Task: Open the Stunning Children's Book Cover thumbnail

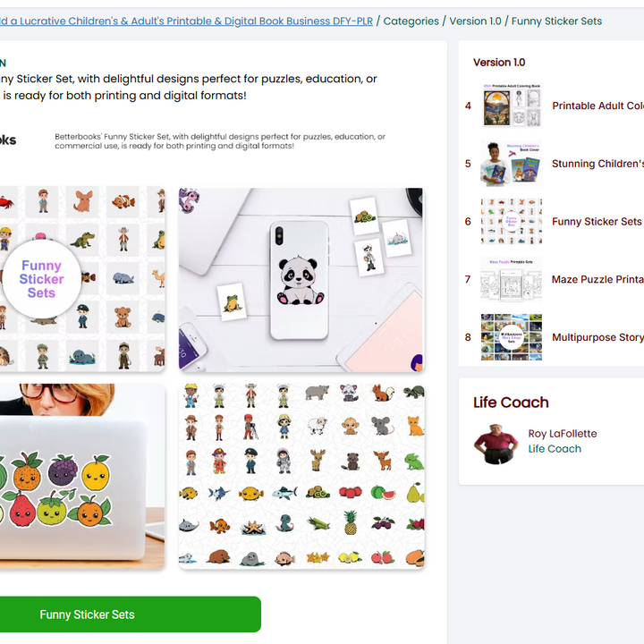Action: 512,164
